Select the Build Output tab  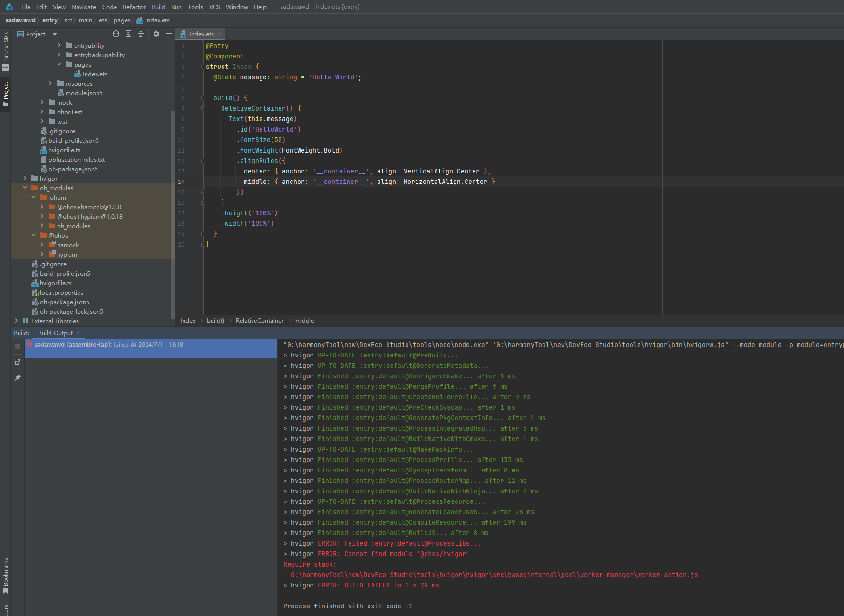pos(55,333)
